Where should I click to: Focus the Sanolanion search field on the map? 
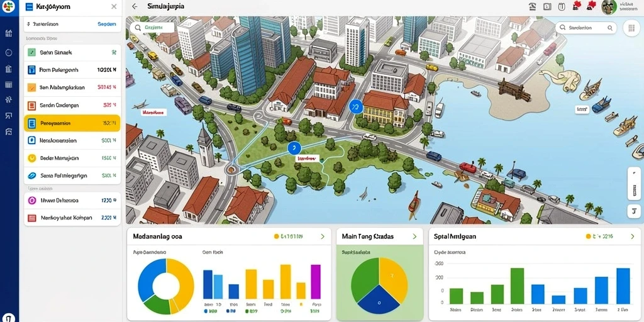(x=586, y=28)
